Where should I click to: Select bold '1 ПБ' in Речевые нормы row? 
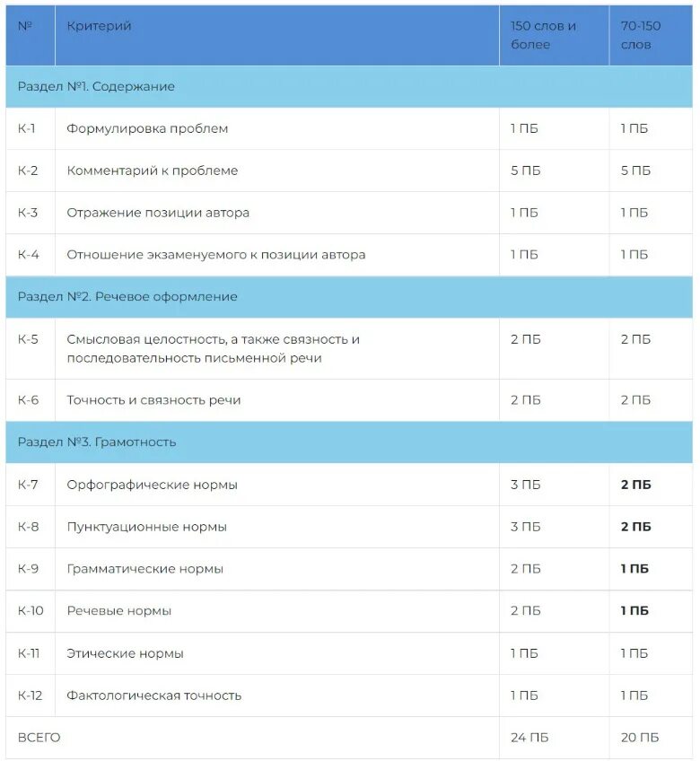click(634, 610)
